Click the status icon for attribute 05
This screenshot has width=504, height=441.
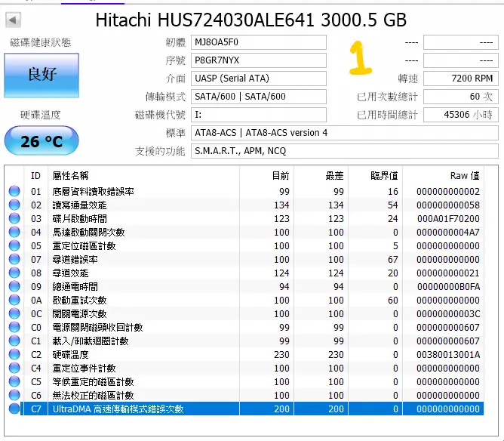pos(14,245)
